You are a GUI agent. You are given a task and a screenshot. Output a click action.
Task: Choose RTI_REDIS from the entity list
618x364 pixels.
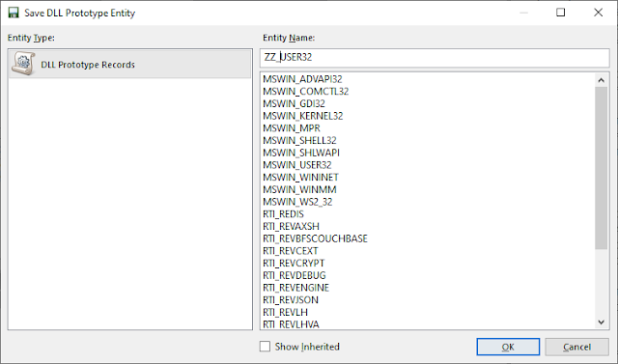coord(283,214)
